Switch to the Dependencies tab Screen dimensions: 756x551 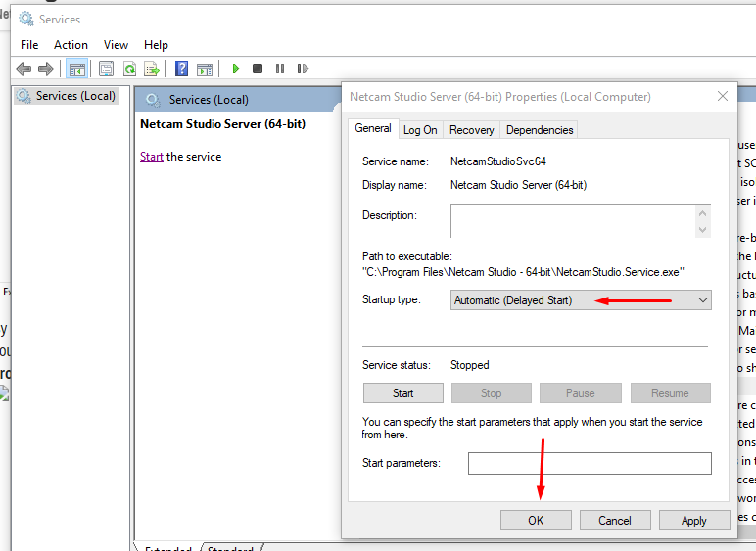coord(540,130)
